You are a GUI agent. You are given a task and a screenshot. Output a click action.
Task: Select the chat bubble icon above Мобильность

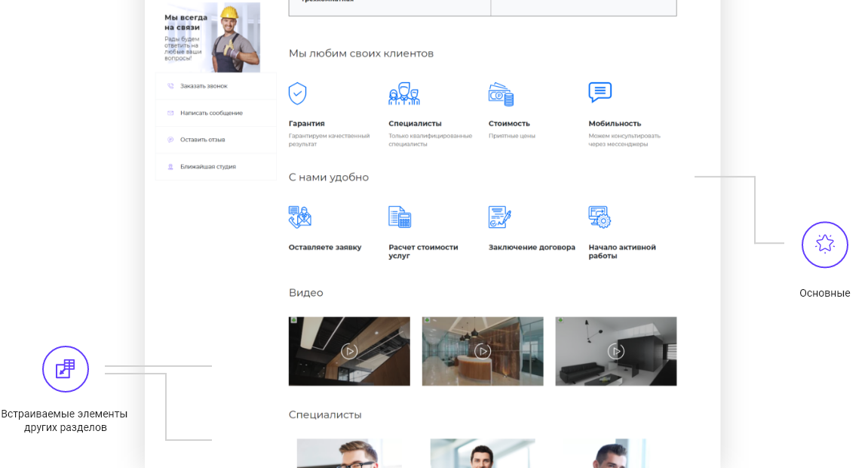click(600, 93)
